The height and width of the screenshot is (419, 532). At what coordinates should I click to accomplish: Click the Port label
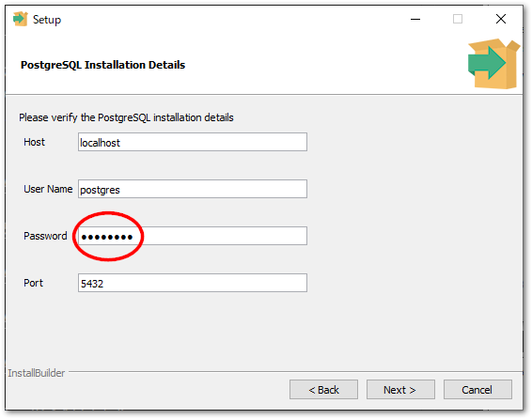click(x=33, y=283)
